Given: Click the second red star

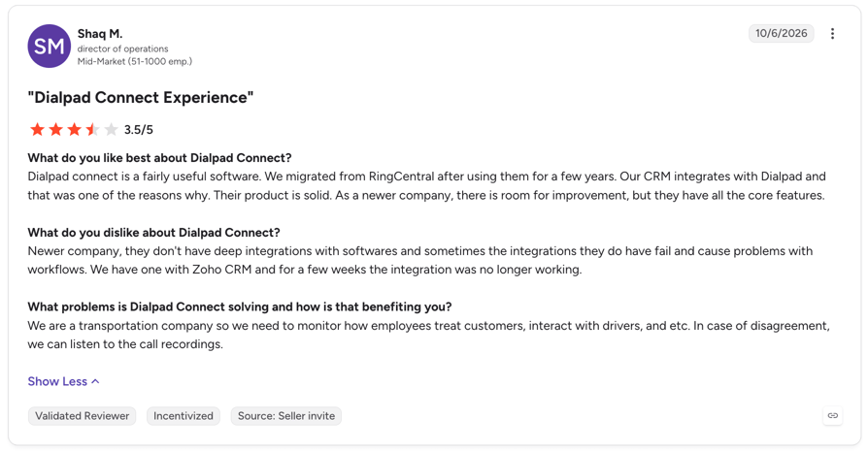Looking at the screenshot, I should pos(56,130).
